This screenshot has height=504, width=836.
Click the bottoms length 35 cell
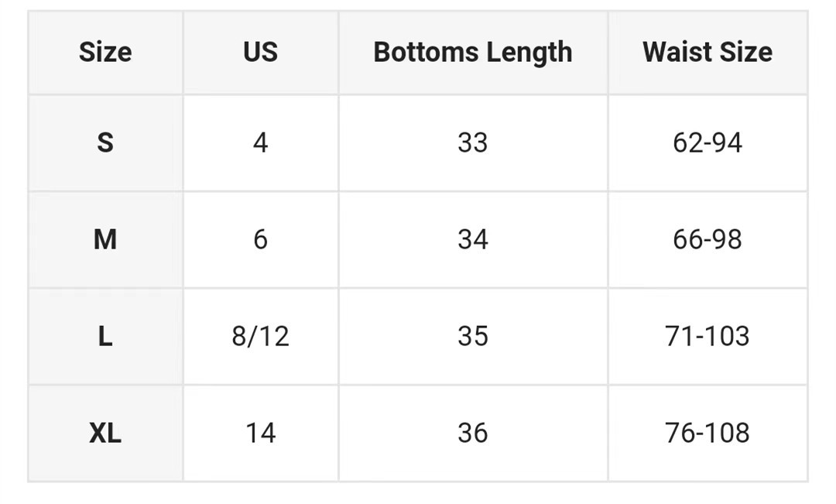point(473,337)
